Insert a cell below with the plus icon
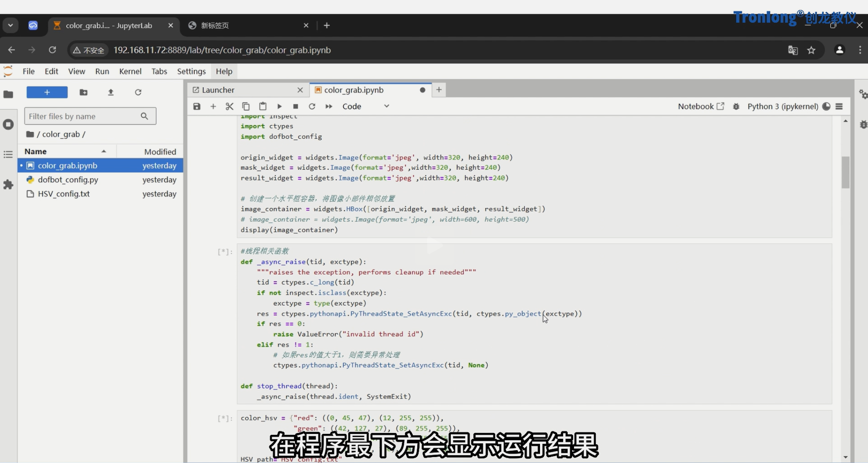Screen dimensions: 868x463 coord(213,106)
